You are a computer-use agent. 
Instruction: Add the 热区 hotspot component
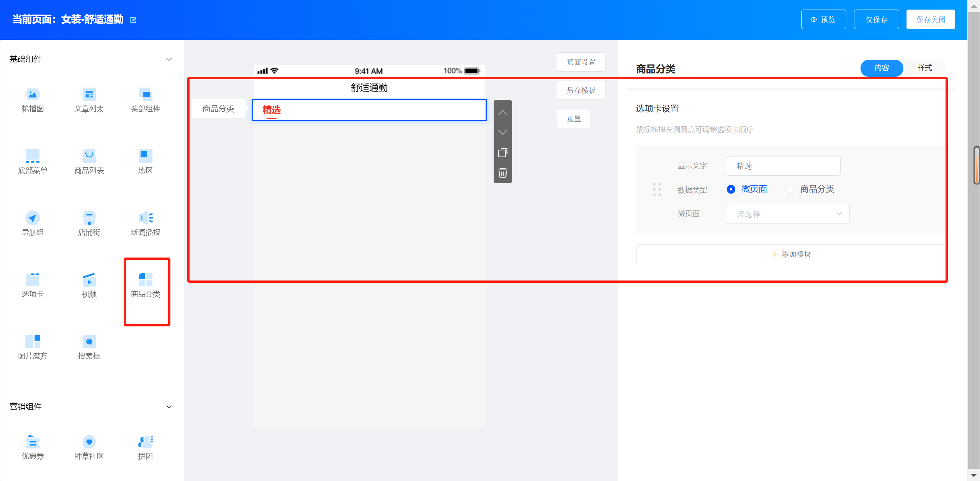145,162
